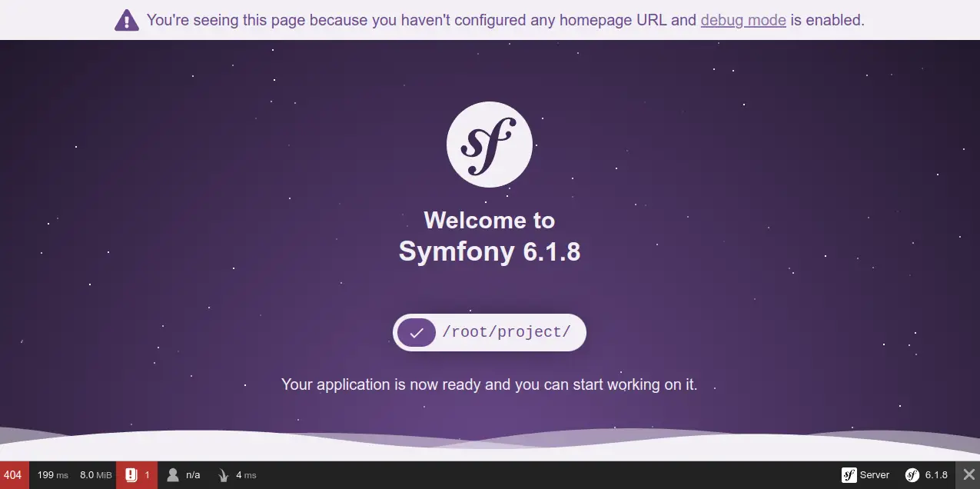Select the /root/project/ path text
The height and width of the screenshot is (489, 980).
pos(507,332)
